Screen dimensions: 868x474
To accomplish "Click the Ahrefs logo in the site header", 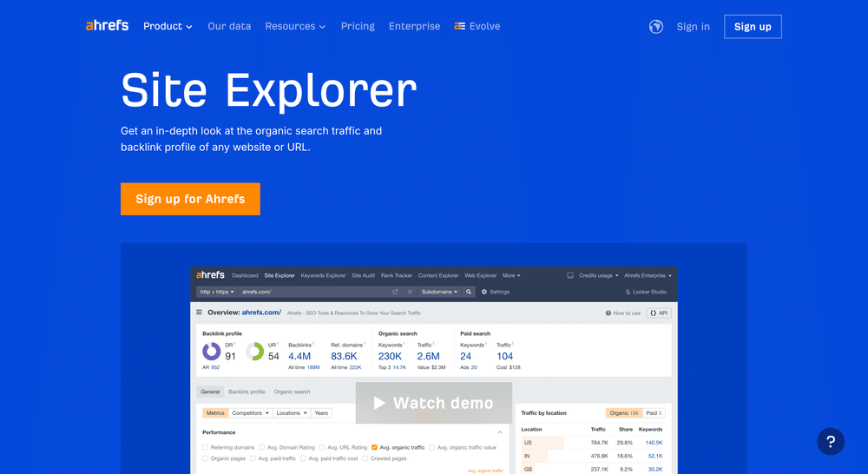I will pyautogui.click(x=107, y=25).
